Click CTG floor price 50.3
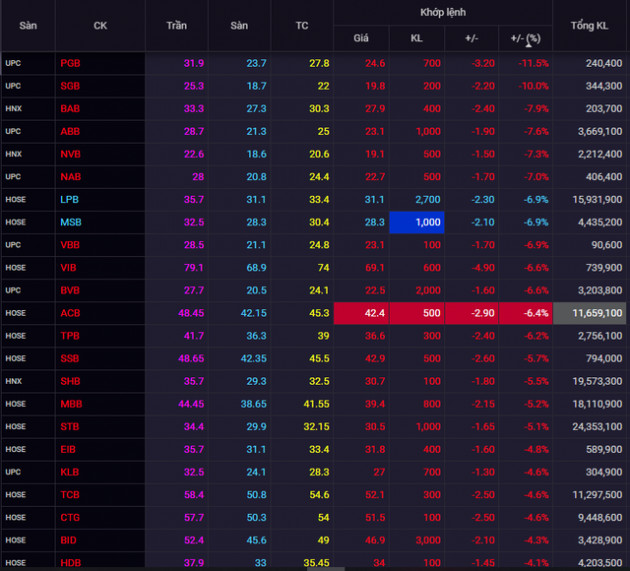Viewport: 630px width, 571px height. click(x=256, y=518)
